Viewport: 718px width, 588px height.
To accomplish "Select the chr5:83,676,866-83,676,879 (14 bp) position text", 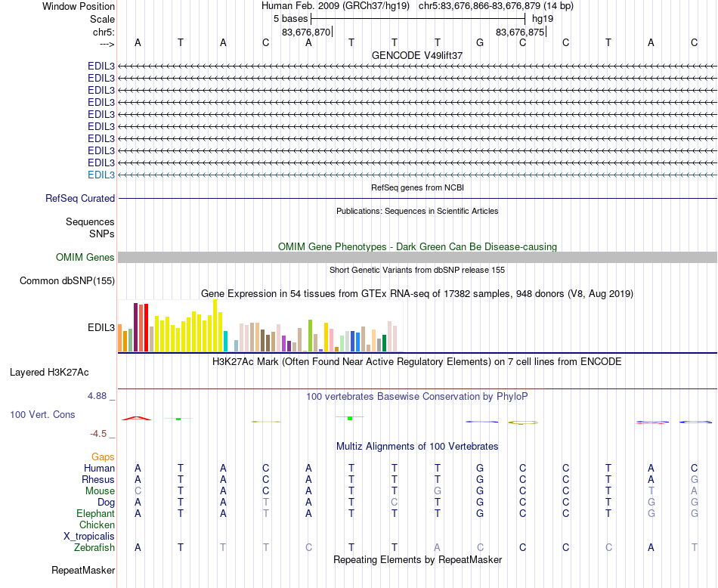I will coord(496,6).
